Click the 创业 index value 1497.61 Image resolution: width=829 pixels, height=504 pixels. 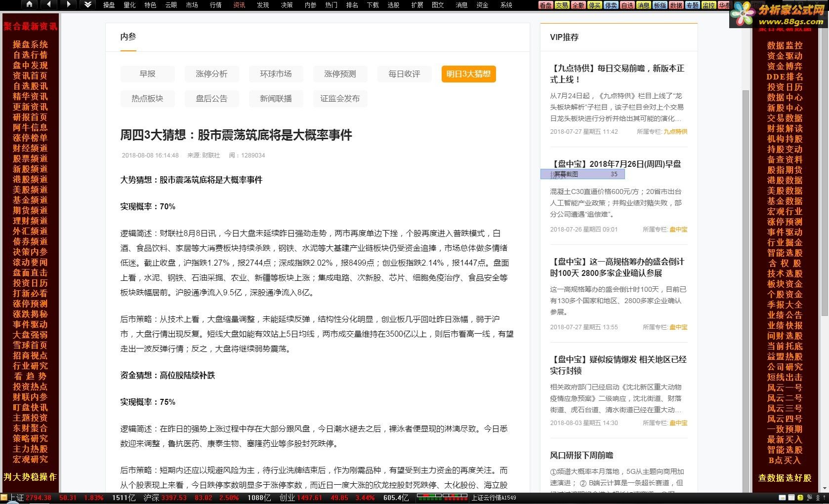(x=309, y=498)
